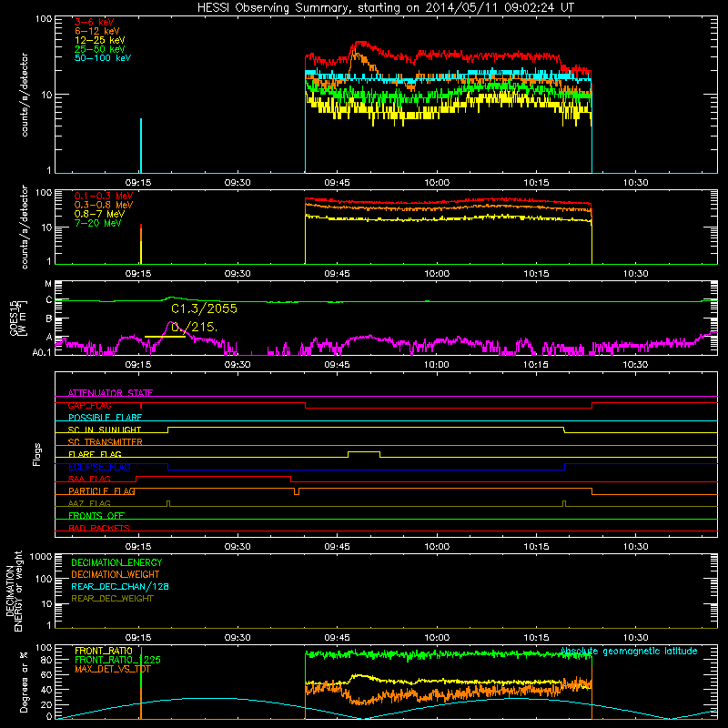Click the yellow FRONT_RATIO legend label
The width and height of the screenshot is (728, 728).
coord(104,651)
